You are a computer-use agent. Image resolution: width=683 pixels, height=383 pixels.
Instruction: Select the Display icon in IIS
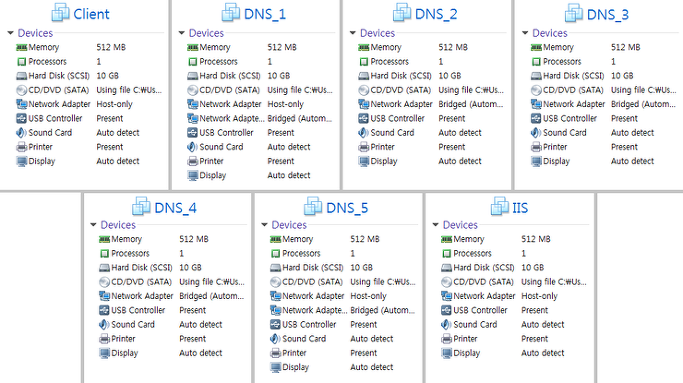[446, 353]
